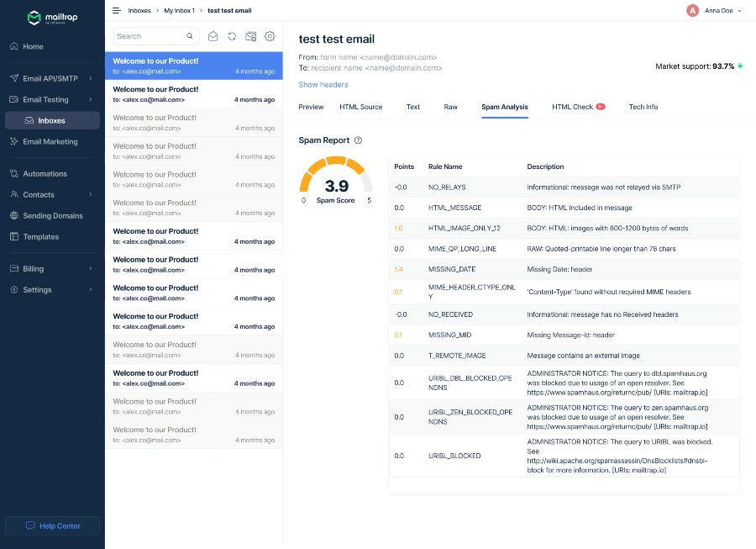Click the refresh inbox icon

click(232, 36)
